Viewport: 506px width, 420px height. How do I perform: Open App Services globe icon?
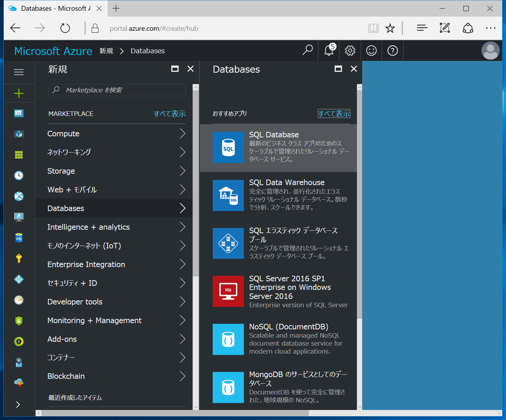pos(19,196)
